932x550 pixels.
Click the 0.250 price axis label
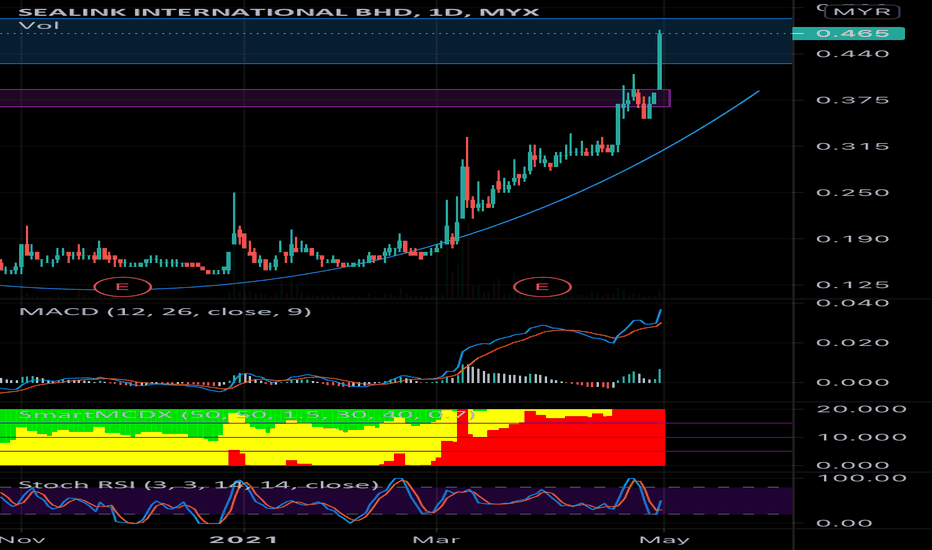point(852,193)
